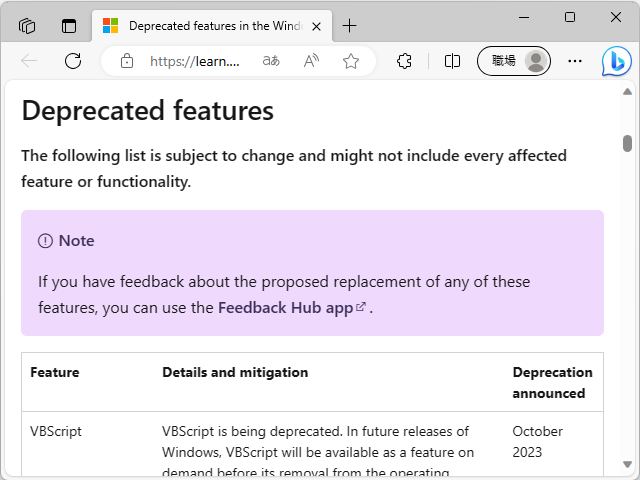
Task: Click the Deprecation announced column header
Action: pos(552,382)
